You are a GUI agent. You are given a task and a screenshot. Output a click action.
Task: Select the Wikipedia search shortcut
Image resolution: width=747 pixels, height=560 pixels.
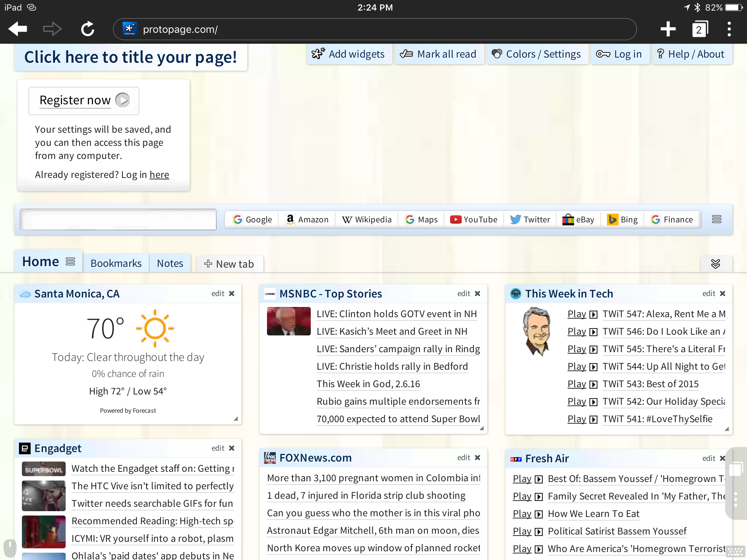click(x=367, y=219)
